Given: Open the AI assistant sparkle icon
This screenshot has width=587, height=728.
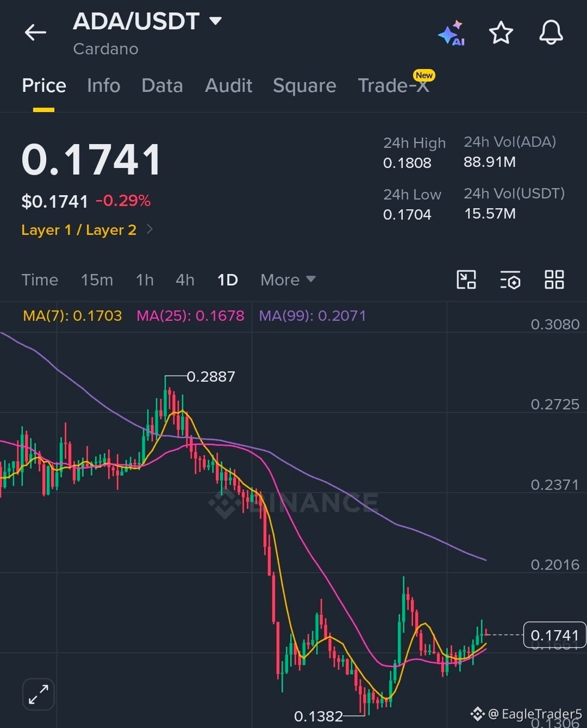Looking at the screenshot, I should (x=451, y=33).
